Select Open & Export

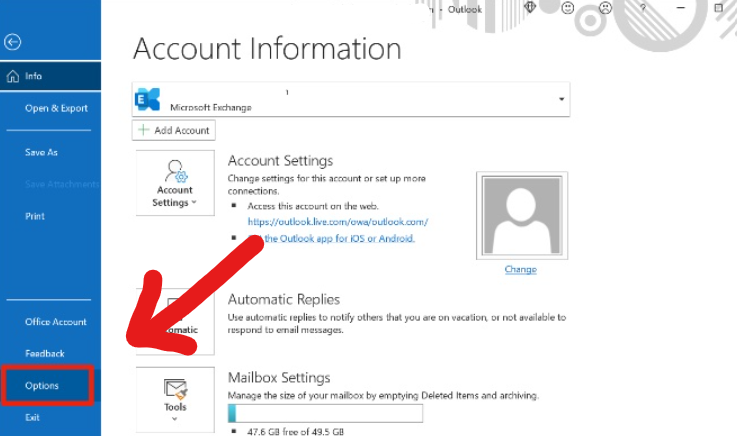[x=56, y=108]
